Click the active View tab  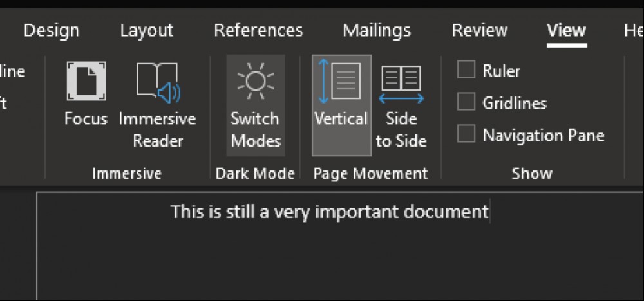pos(566,31)
